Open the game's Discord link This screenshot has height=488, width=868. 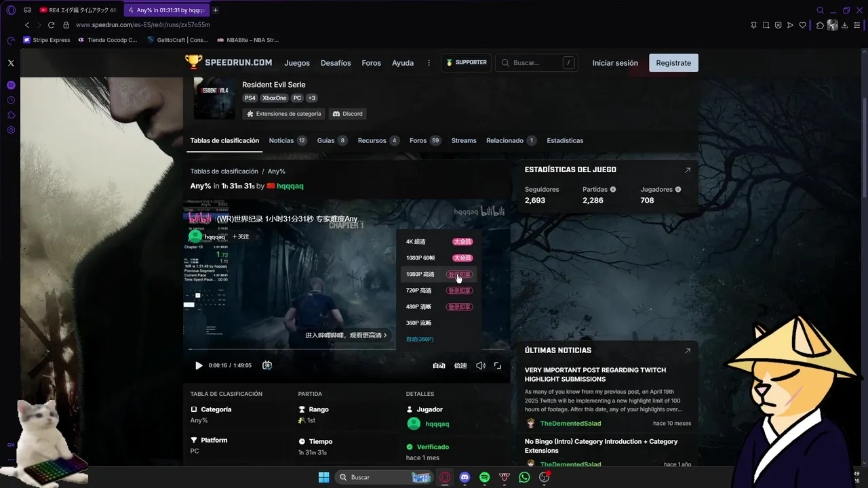pos(348,114)
